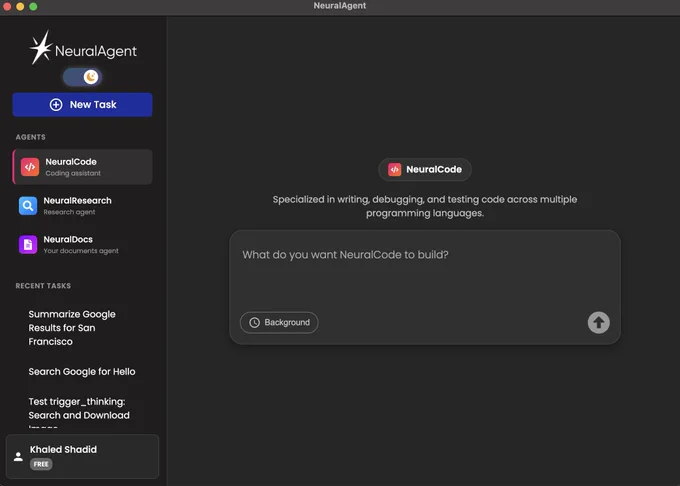Image resolution: width=680 pixels, height=486 pixels.
Task: Click the NeuralCode badge above the prompt
Action: (x=425, y=170)
